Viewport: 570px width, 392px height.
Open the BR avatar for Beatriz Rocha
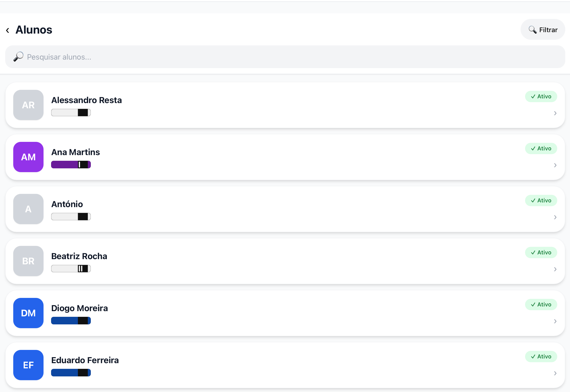click(28, 261)
